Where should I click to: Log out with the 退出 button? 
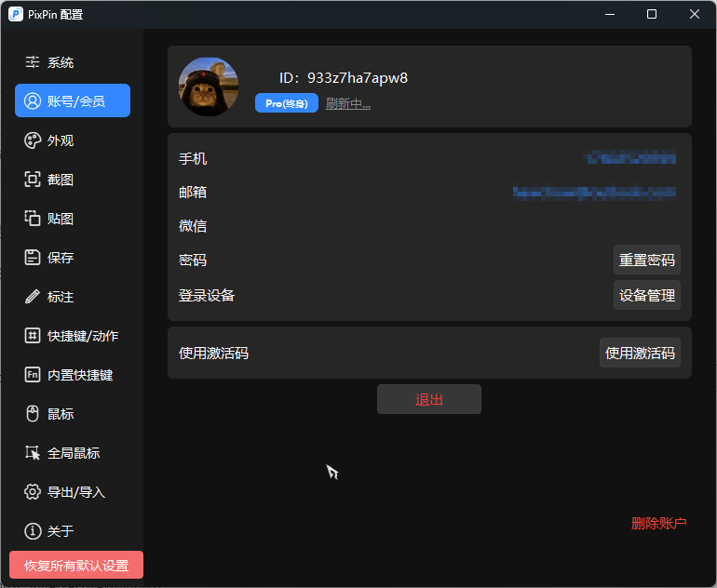point(429,399)
